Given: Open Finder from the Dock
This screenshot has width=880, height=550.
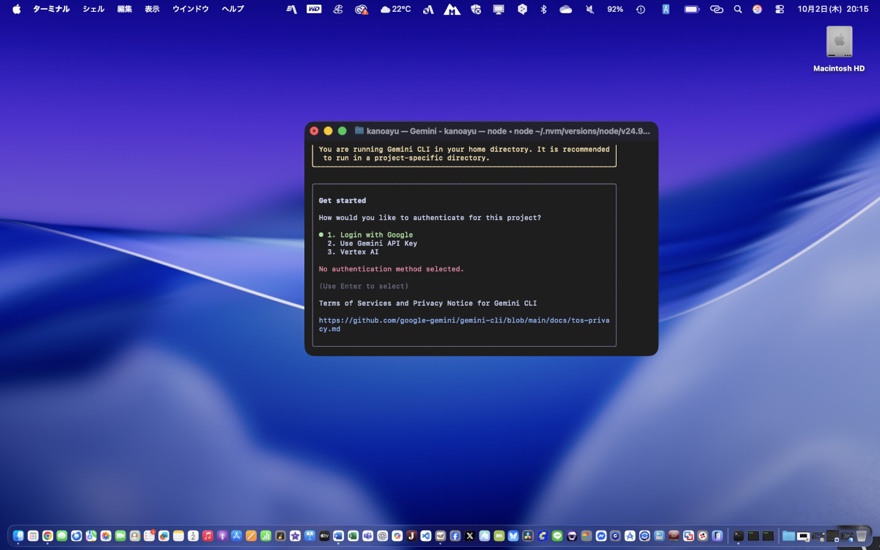Looking at the screenshot, I should [18, 536].
